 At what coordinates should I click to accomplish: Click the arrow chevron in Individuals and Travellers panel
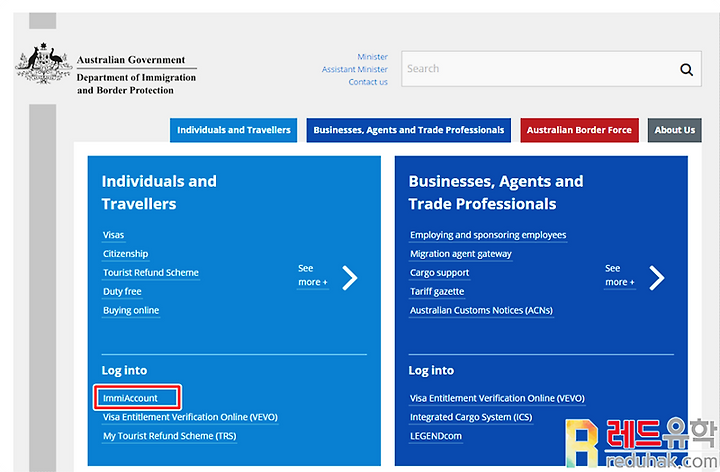point(349,278)
